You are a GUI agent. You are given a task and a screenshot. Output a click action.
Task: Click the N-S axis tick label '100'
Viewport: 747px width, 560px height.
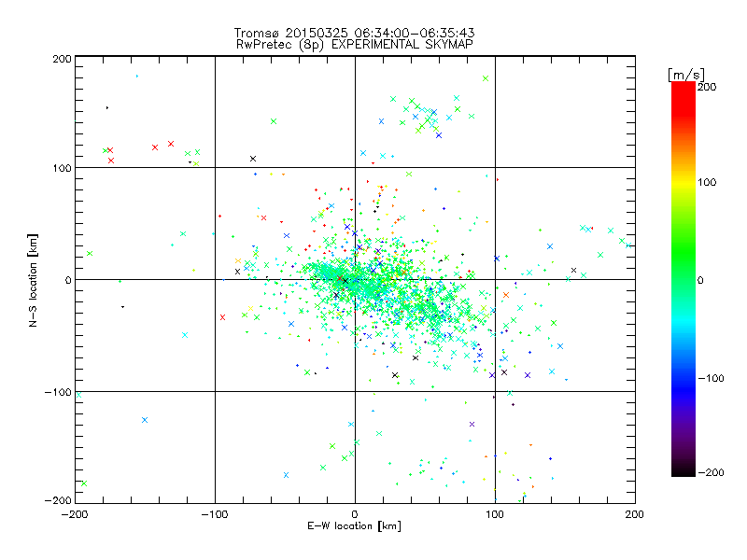click(x=62, y=168)
